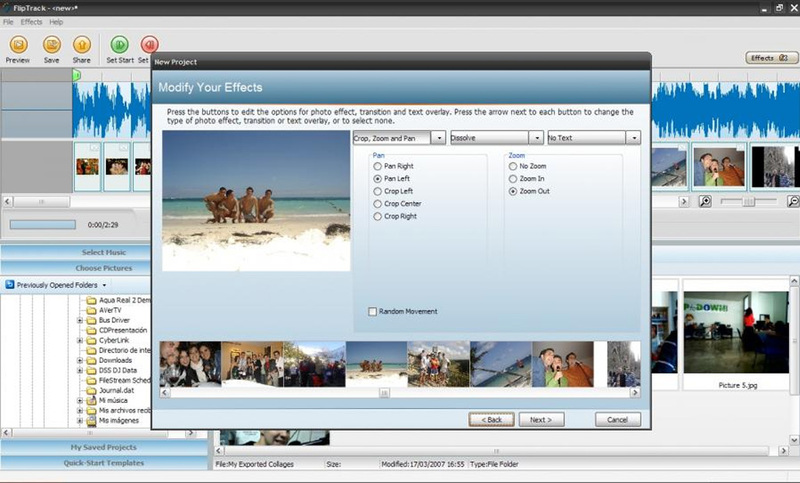Image resolution: width=800 pixels, height=483 pixels.
Task: Click the Preview toolbar icon
Action: coord(18,45)
